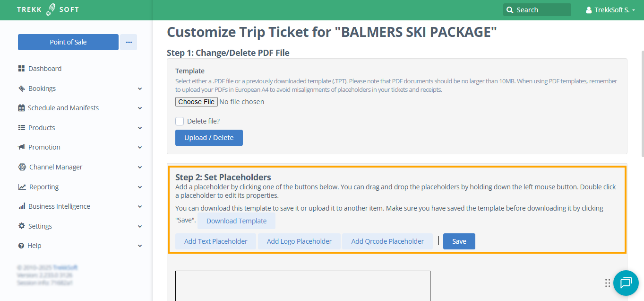Click the Channel Manager icon

pyautogui.click(x=22, y=167)
